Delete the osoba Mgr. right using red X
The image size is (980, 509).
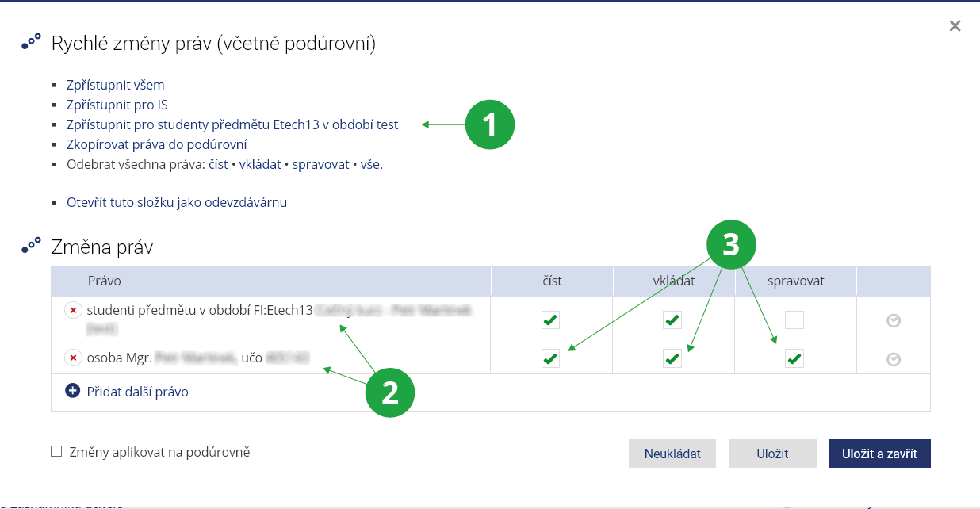(73, 358)
